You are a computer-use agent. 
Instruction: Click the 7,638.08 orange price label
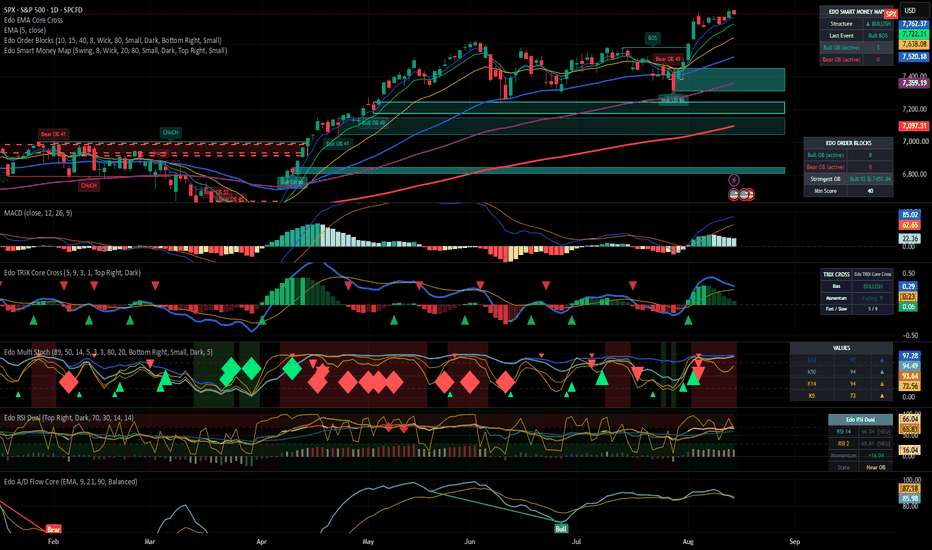tap(914, 44)
